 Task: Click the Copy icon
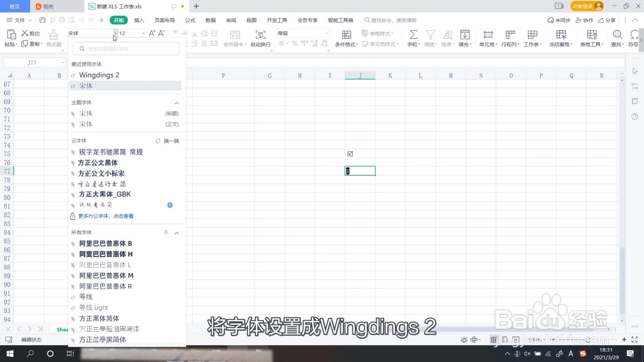[x=25, y=44]
